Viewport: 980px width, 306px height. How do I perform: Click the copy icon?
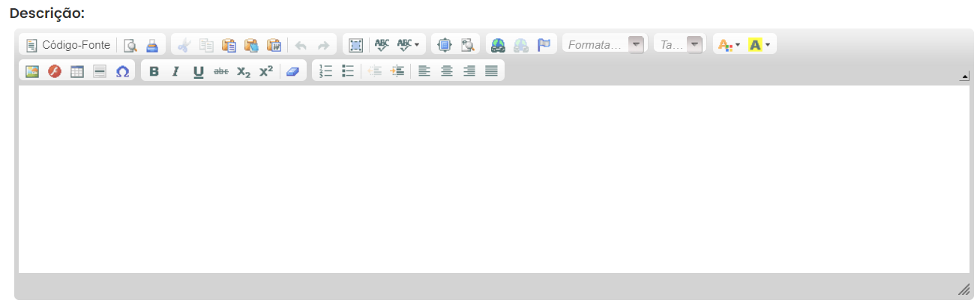tap(207, 45)
